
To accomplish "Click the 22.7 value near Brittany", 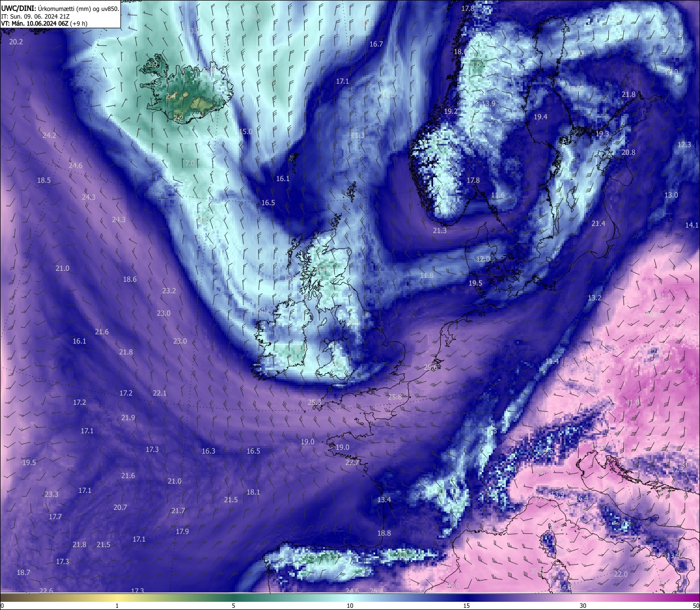I will pos(353,462).
